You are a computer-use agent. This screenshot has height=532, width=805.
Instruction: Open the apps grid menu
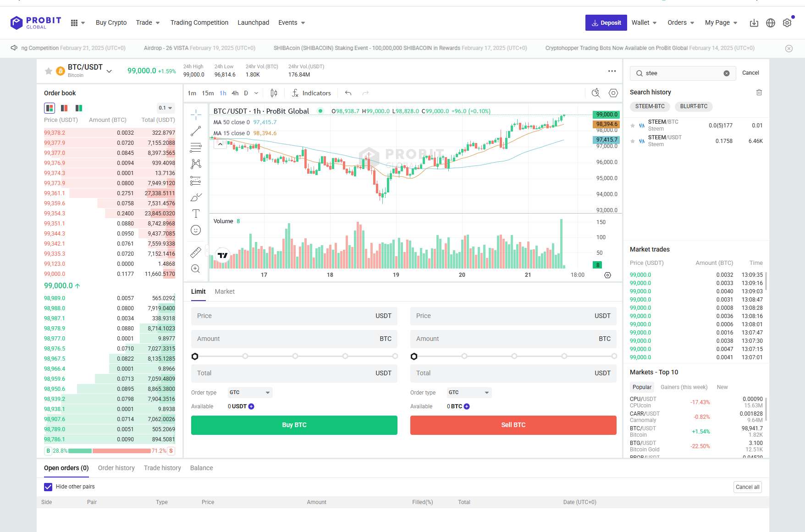[x=74, y=23]
